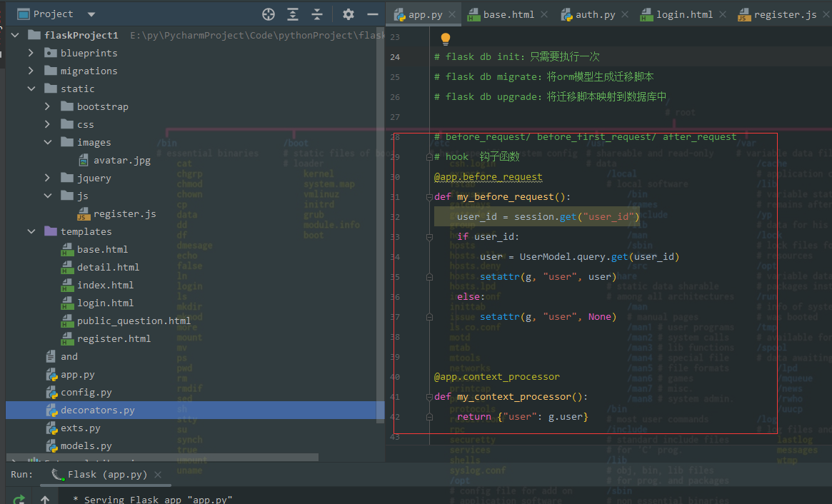This screenshot has width=832, height=504.
Task: Open register.html in the tree
Action: click(x=114, y=338)
